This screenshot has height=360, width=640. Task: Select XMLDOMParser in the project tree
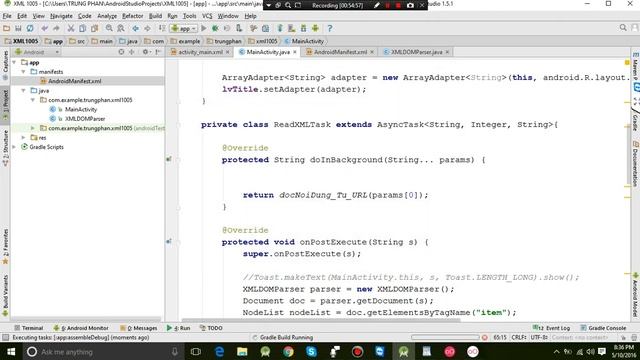coord(85,119)
